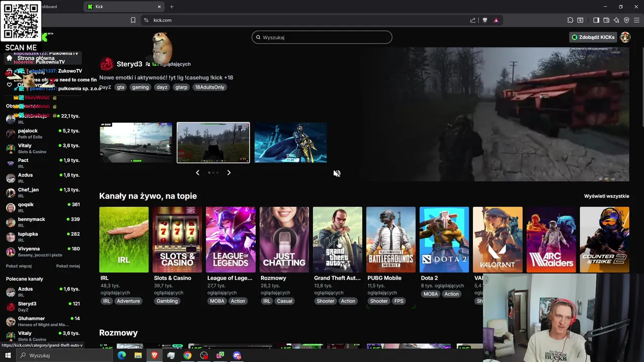Viewport: 644px width, 362px height.
Task: Click the FPS tag under PUBG Mobile
Action: [399, 301]
